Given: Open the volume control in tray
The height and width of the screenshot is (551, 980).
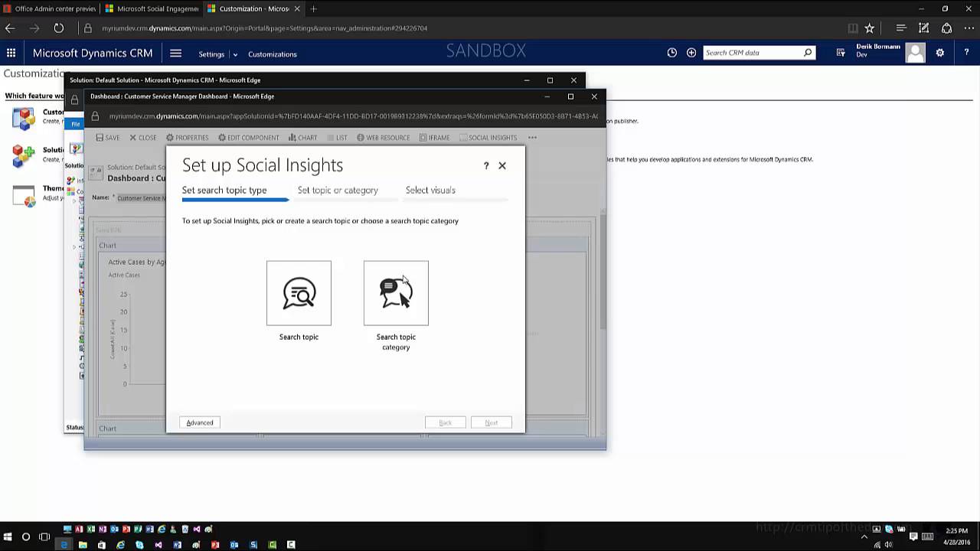Looking at the screenshot, I should click(x=889, y=545).
